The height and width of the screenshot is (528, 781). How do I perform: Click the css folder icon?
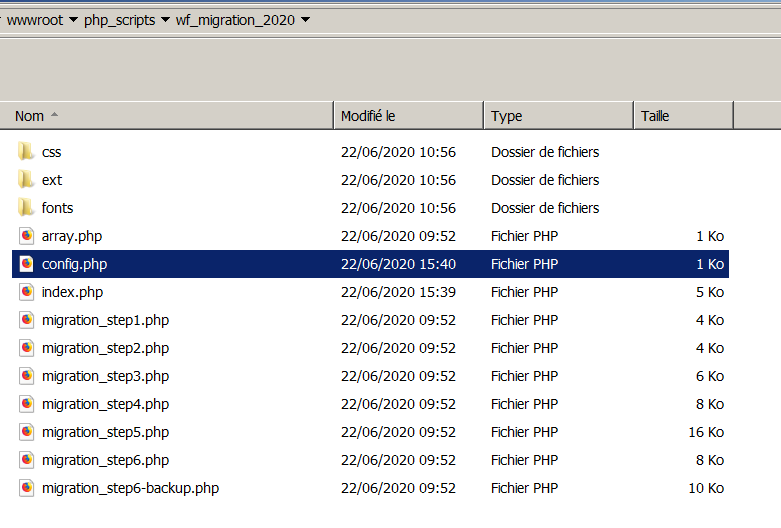[26, 152]
